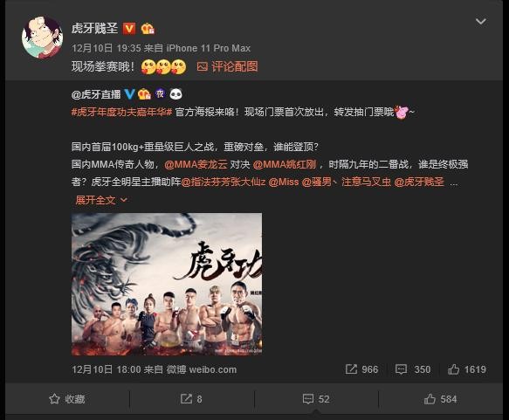Open post options chevron at top right
Image resolution: width=509 pixels, height=420 pixels.
click(481, 22)
